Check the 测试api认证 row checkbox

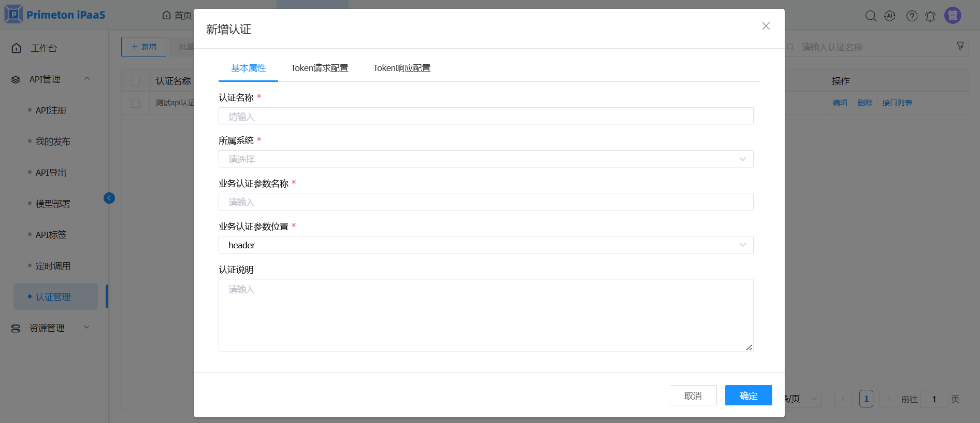click(x=136, y=103)
